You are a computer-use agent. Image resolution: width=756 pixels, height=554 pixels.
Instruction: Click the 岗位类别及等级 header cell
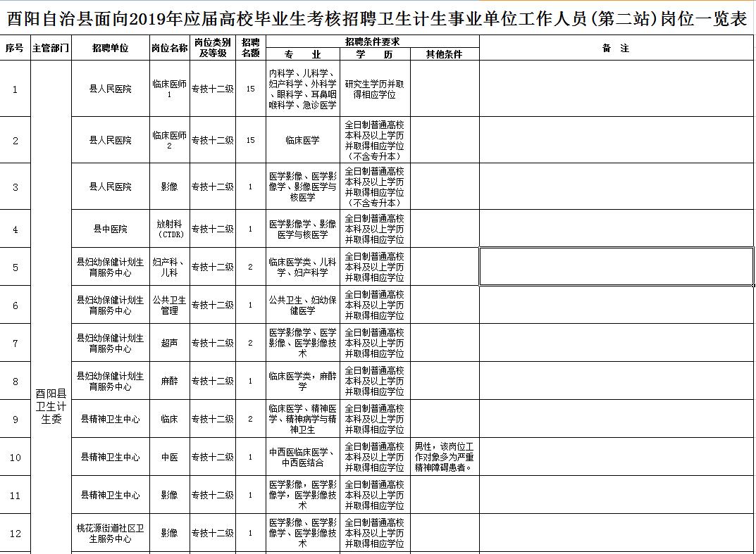pyautogui.click(x=213, y=48)
